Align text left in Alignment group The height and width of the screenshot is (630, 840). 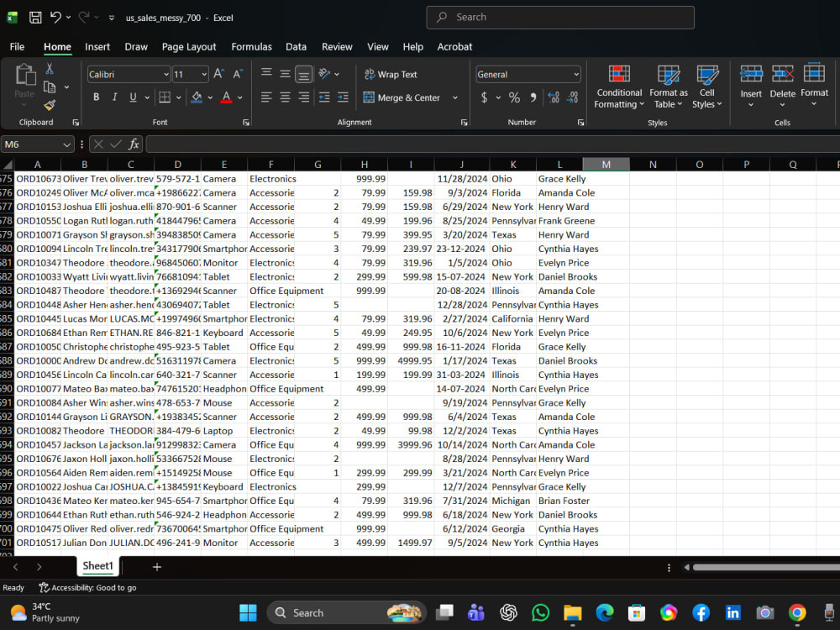coord(266,97)
